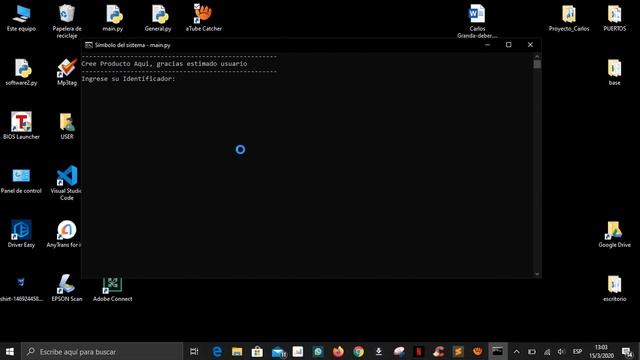Select the General.py desktop file
The height and width of the screenshot is (360, 640).
tap(158, 18)
